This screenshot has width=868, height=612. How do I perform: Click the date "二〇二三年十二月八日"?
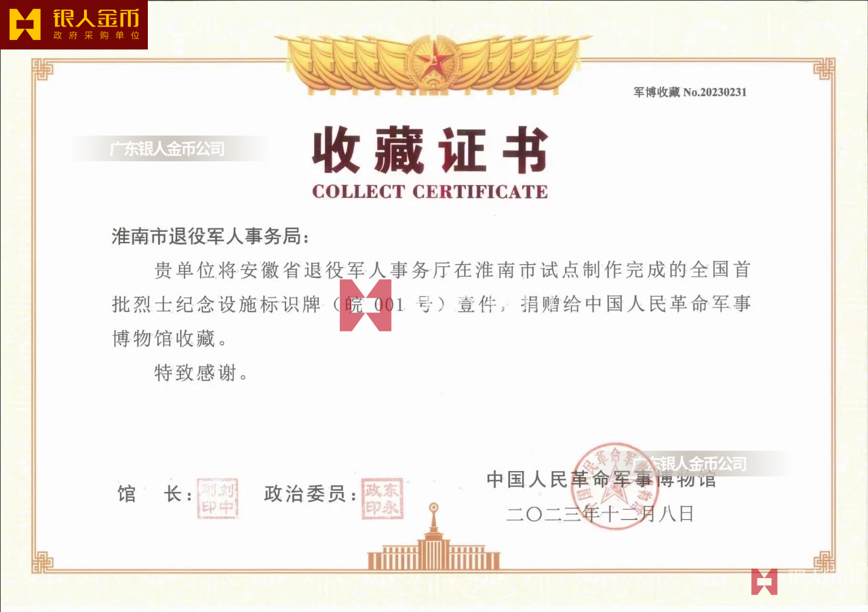(600, 514)
